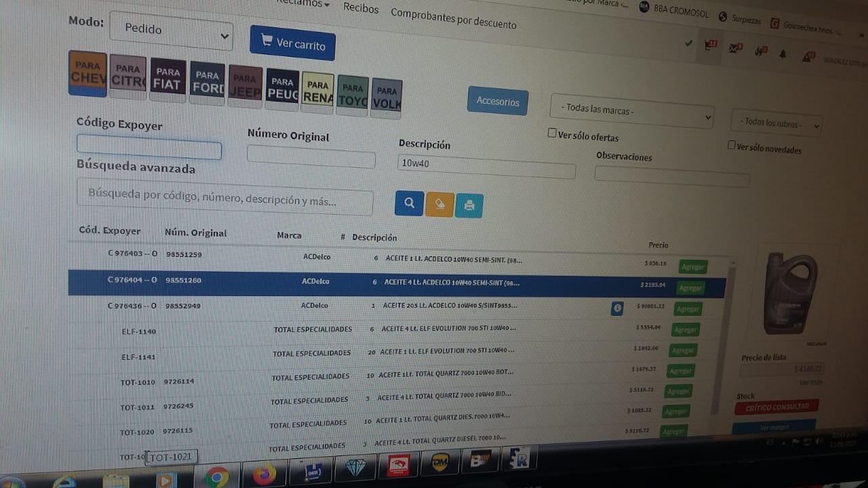The width and height of the screenshot is (868, 488).
Task: Focus the Número Original input field
Action: [311, 157]
